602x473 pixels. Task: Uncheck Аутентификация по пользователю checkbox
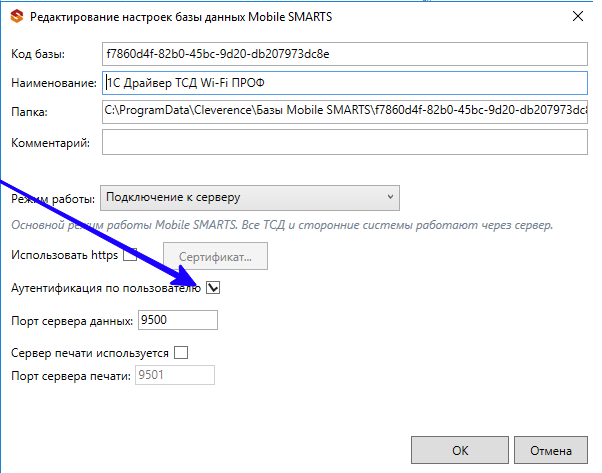[x=213, y=288]
